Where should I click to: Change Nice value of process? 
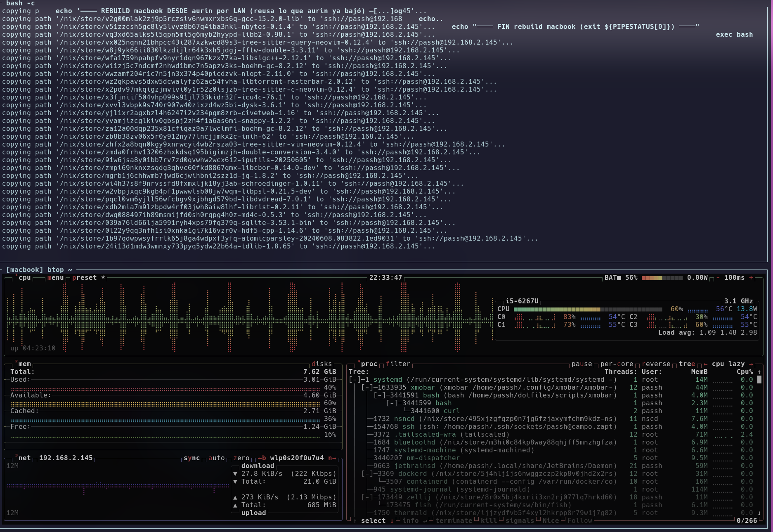coord(551,521)
